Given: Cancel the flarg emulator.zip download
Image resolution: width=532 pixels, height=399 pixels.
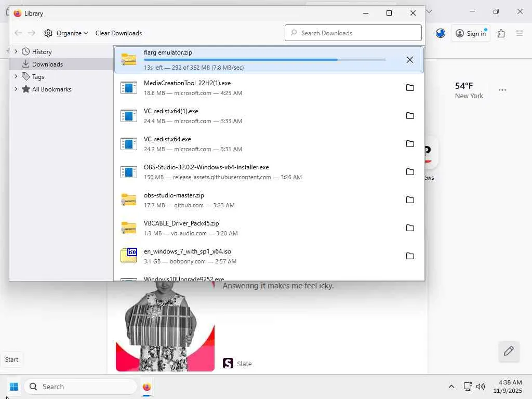Looking at the screenshot, I should coord(410,60).
